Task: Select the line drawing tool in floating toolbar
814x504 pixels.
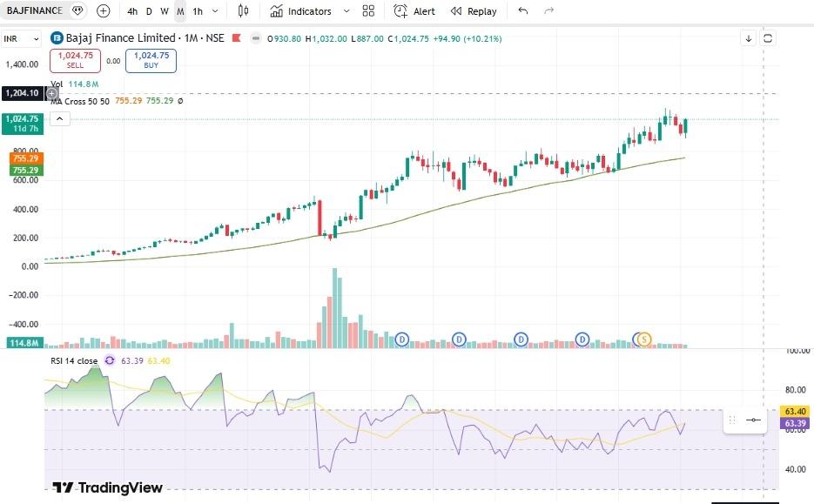Action: tap(753, 420)
